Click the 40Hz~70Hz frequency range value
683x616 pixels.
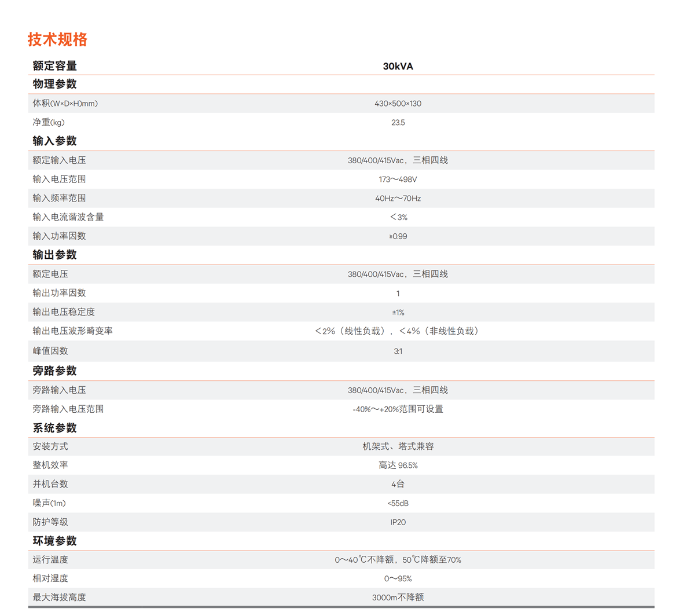(398, 199)
